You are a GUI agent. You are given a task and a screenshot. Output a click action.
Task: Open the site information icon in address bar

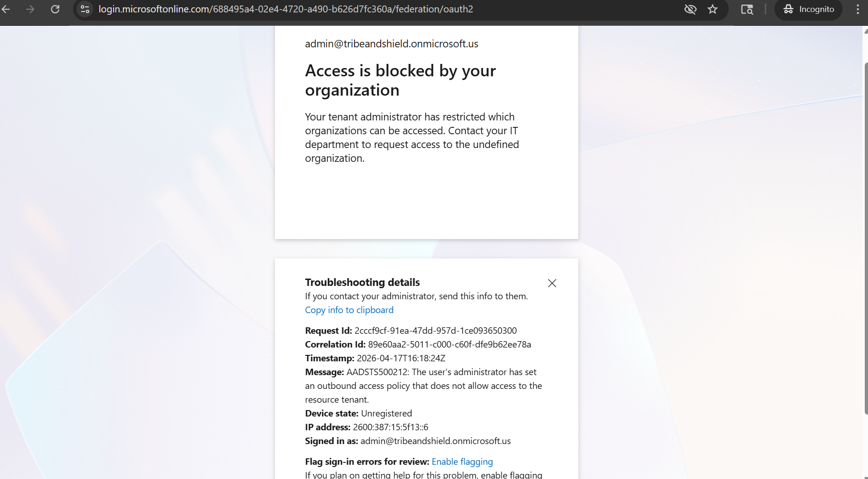[85, 9]
